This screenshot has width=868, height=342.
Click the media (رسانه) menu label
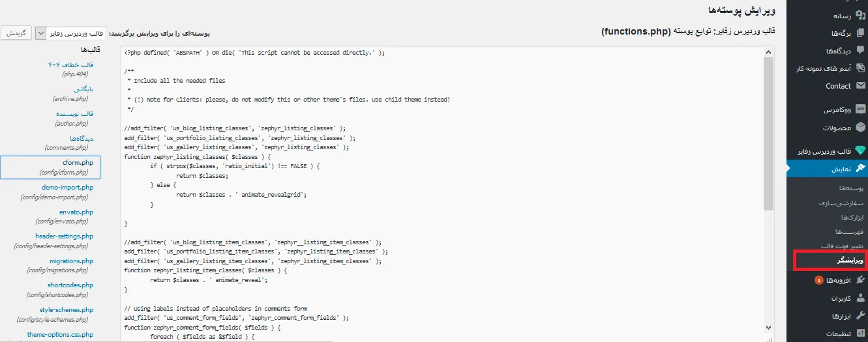point(842,16)
